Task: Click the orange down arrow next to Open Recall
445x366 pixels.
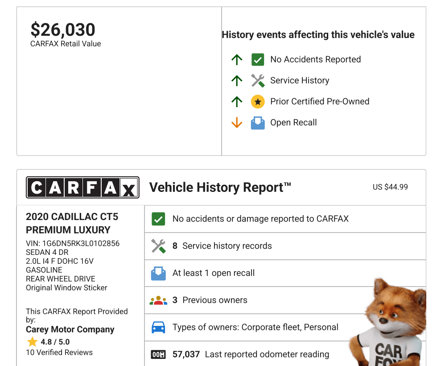Action: pyautogui.click(x=237, y=123)
